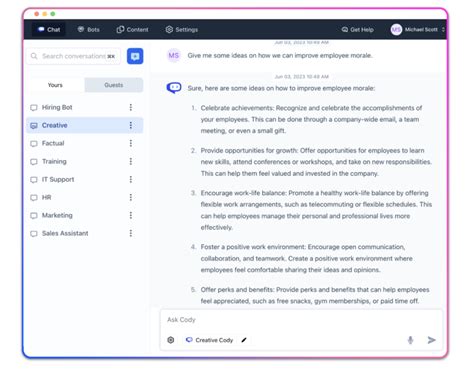Viewport: 474px width, 381px height.
Task: Open HR three-dot options menu
Action: 131,197
